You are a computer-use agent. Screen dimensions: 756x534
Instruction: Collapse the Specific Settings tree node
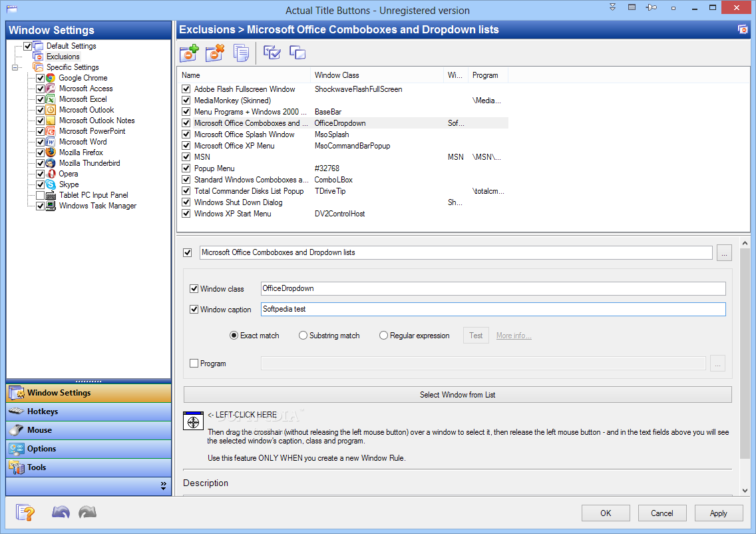click(15, 67)
